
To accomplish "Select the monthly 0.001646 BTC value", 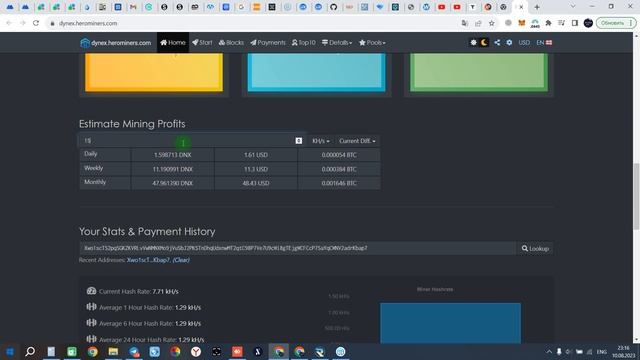I will pyautogui.click(x=339, y=183).
